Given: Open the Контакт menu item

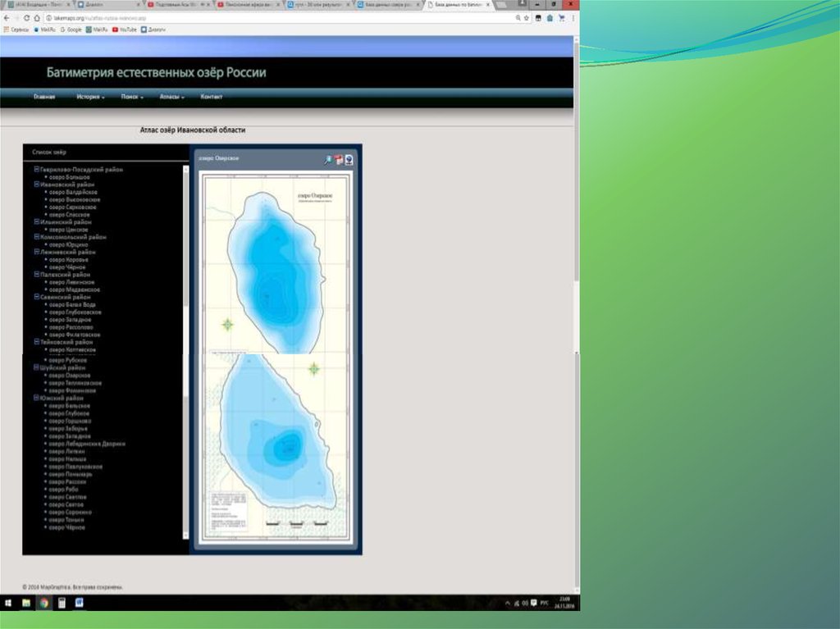Looking at the screenshot, I should [x=212, y=97].
